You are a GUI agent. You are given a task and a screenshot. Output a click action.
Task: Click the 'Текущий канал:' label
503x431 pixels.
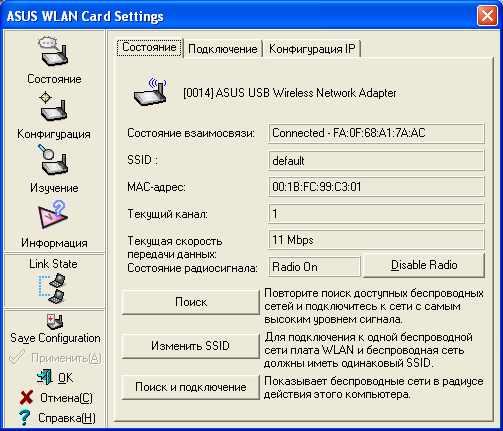pos(167,214)
